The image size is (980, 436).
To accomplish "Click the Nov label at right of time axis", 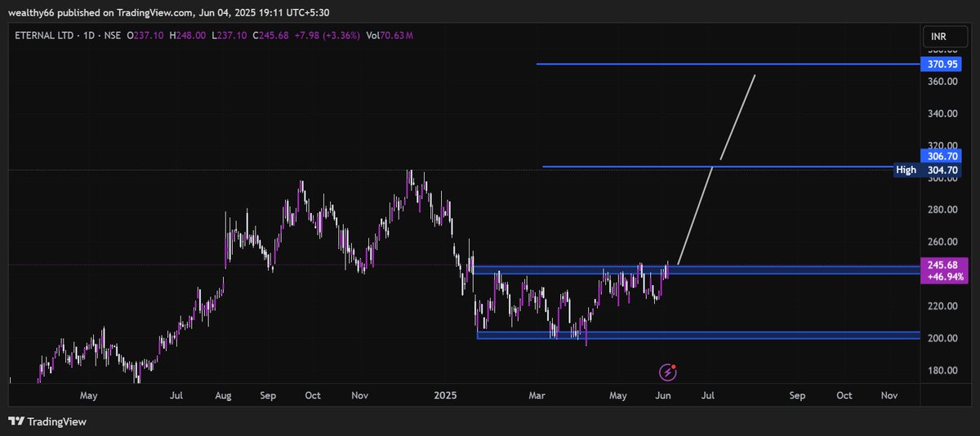I will pos(889,395).
